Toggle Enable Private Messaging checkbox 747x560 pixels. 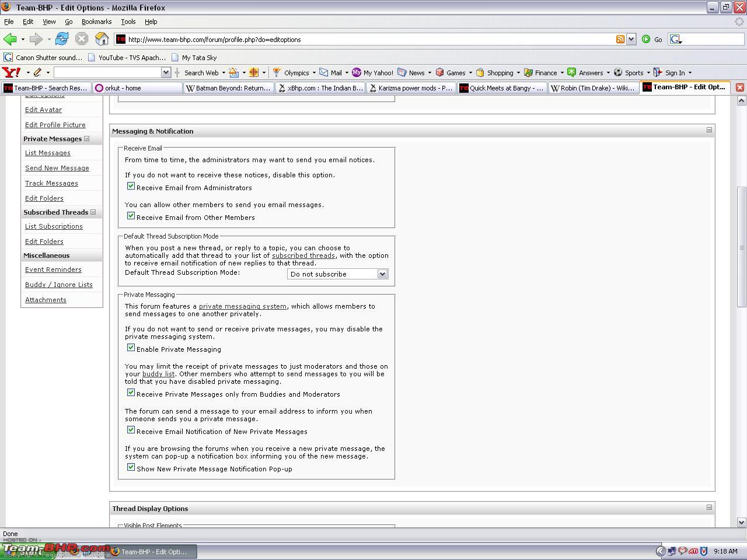tap(131, 348)
